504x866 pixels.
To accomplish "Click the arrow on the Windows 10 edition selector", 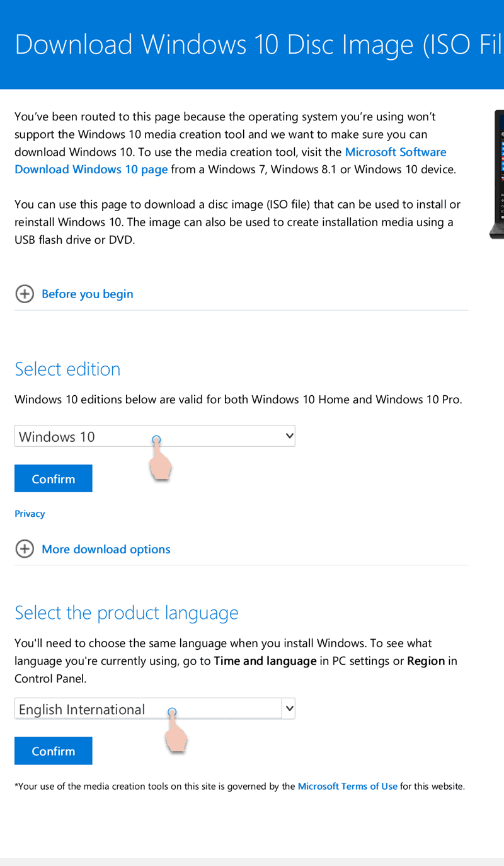I will (x=289, y=436).
